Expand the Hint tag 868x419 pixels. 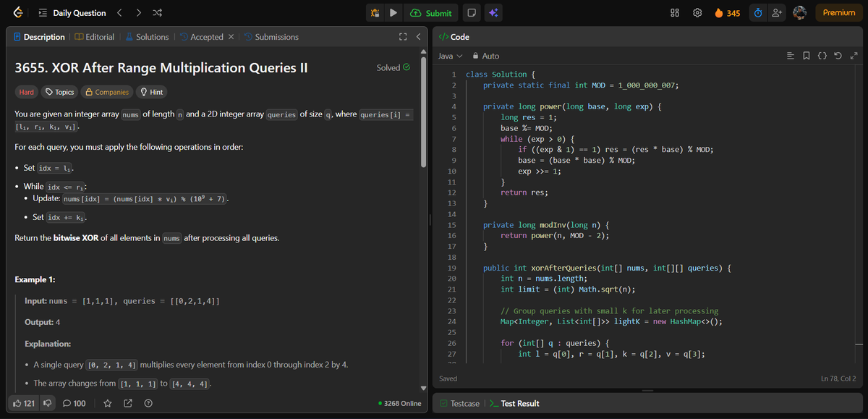151,92
